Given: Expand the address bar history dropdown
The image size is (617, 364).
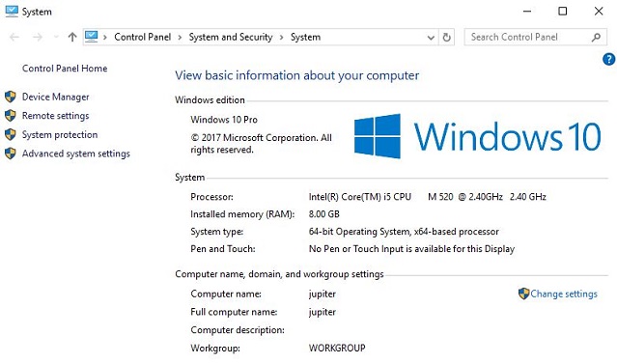Looking at the screenshot, I should pyautogui.click(x=431, y=38).
